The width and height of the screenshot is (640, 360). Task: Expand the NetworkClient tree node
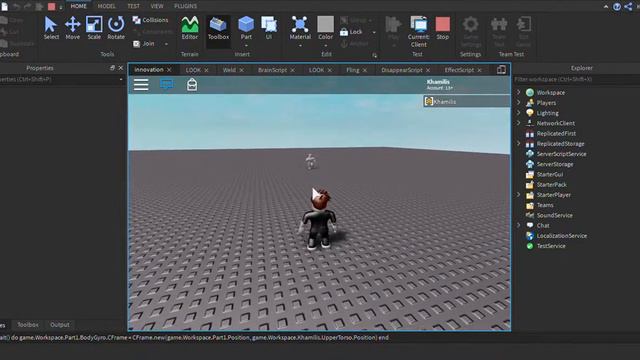click(x=519, y=123)
